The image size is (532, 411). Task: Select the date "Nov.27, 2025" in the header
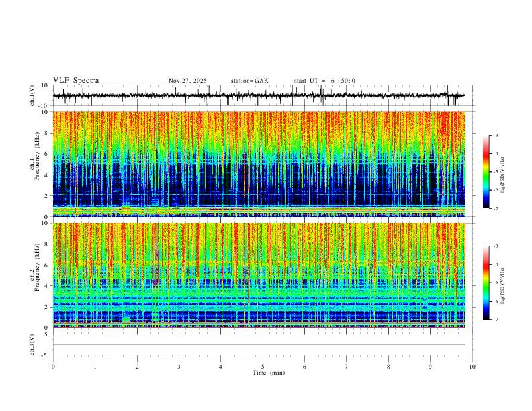point(187,81)
